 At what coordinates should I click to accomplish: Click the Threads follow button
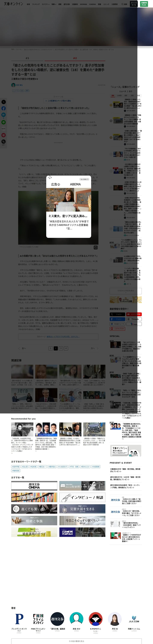coord(134,319)
